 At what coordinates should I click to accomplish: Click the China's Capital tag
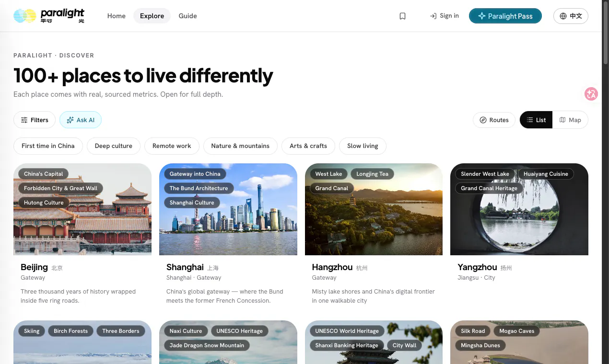[44, 174]
